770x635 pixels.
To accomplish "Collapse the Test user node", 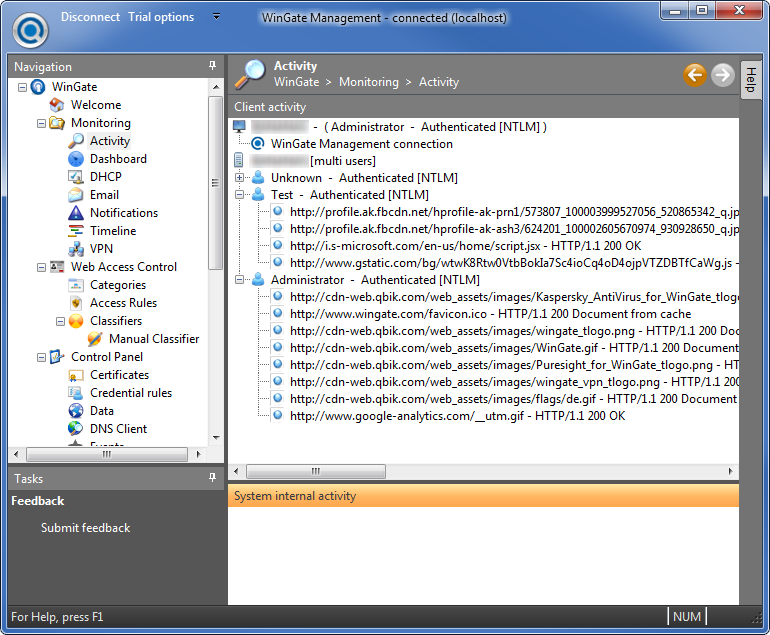I will point(239,194).
